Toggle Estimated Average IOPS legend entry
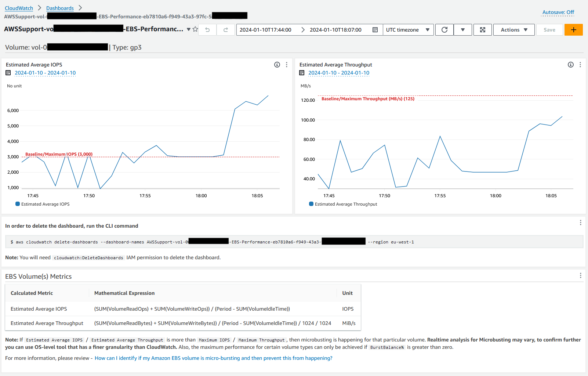 (42, 204)
